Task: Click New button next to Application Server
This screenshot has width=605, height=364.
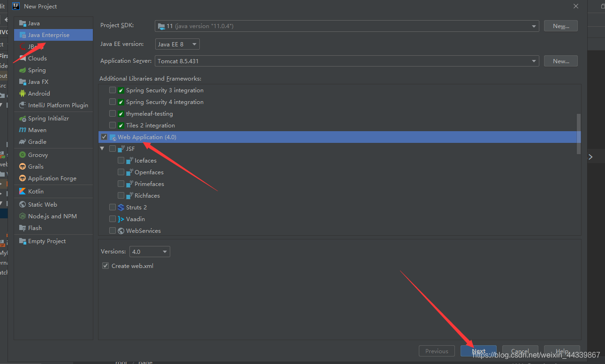Action: pyautogui.click(x=561, y=61)
